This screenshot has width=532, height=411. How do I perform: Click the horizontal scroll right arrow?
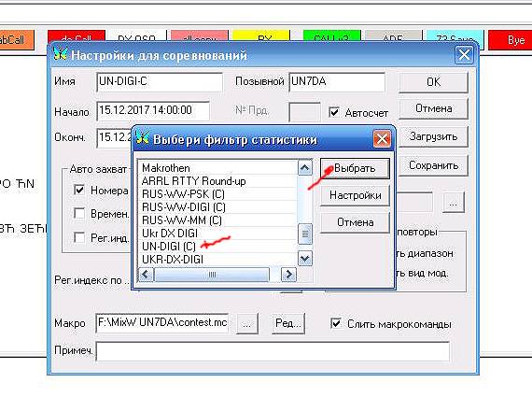(288, 274)
